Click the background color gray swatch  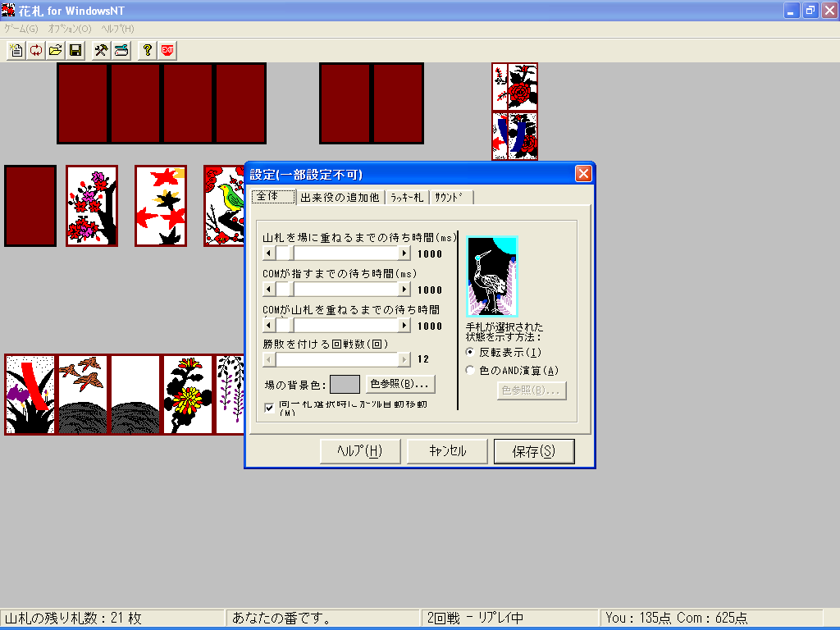(x=345, y=384)
